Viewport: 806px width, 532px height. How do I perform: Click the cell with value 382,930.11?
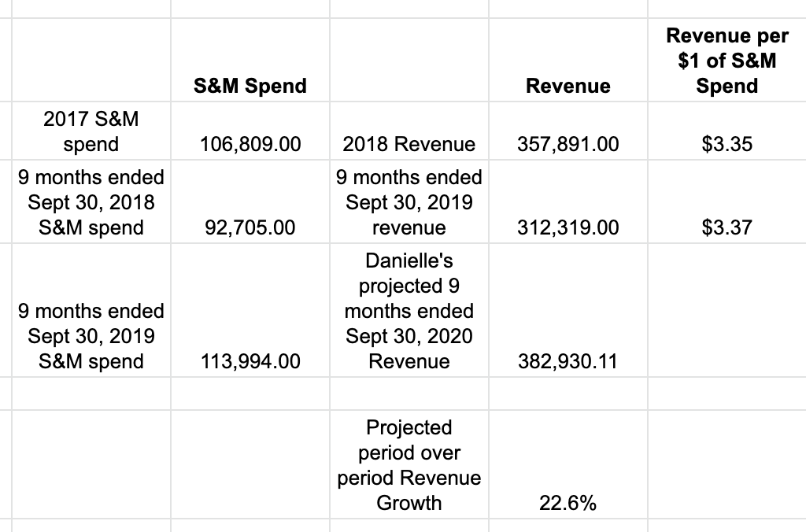[x=568, y=310]
